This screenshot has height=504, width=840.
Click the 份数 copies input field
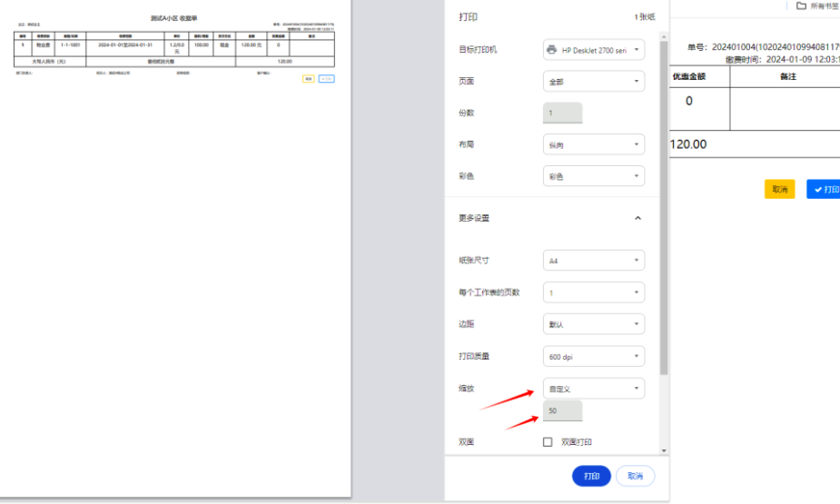(562, 114)
